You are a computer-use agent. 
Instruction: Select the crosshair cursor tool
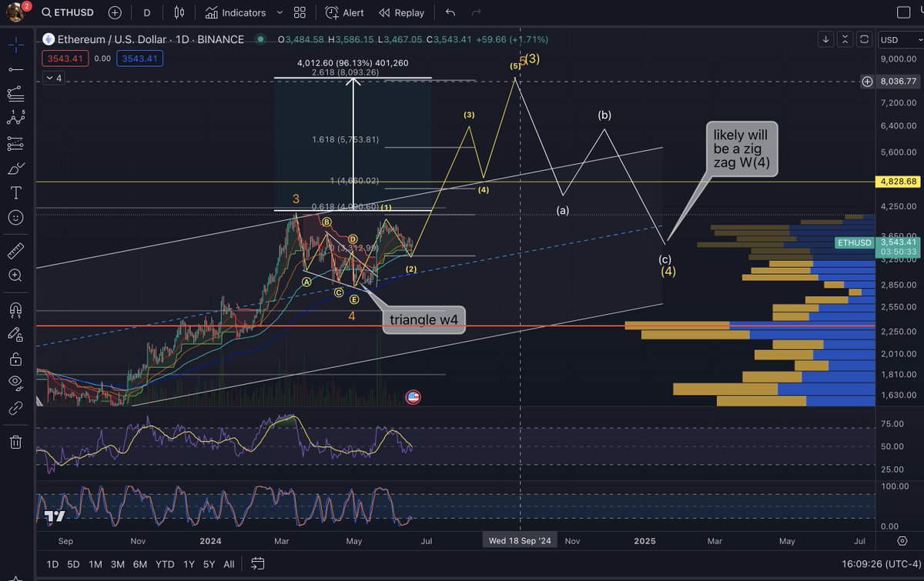15,44
